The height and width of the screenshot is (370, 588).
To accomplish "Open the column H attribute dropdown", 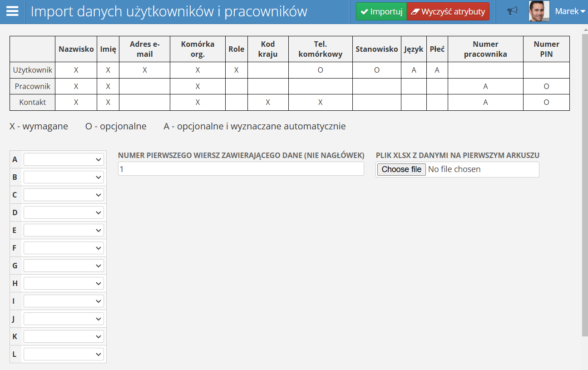I will point(64,283).
